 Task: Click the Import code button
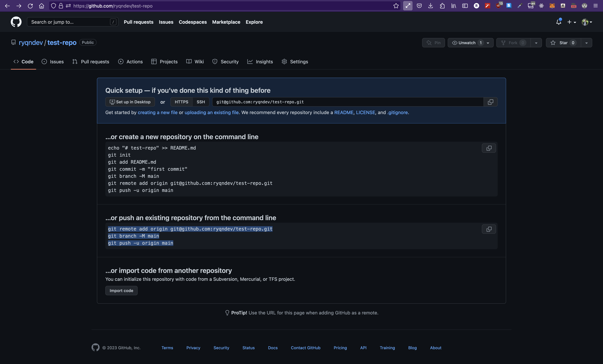tap(121, 291)
